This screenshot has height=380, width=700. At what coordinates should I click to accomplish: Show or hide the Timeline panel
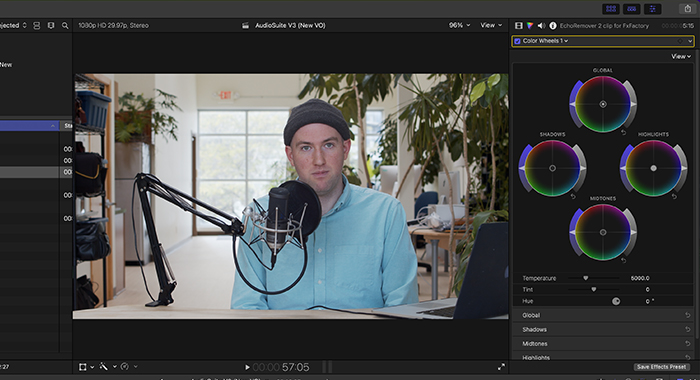[x=631, y=8]
